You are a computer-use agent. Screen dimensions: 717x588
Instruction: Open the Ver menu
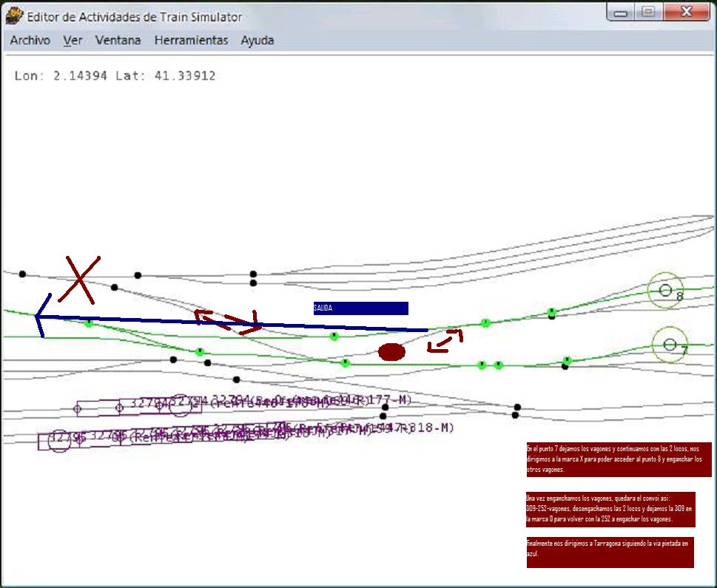73,41
